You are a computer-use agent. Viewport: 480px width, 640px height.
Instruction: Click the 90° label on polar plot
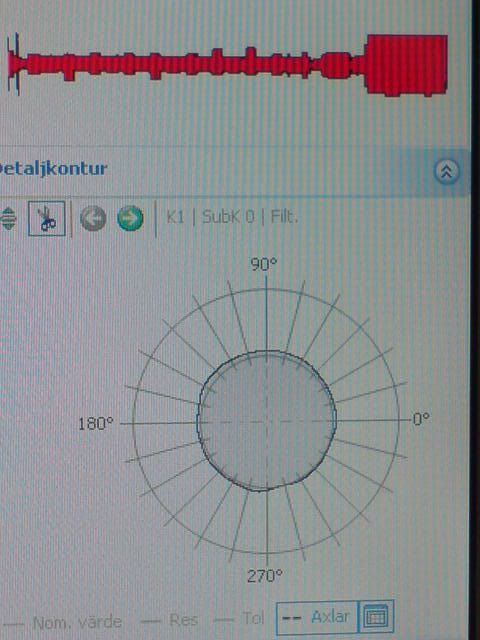(264, 264)
